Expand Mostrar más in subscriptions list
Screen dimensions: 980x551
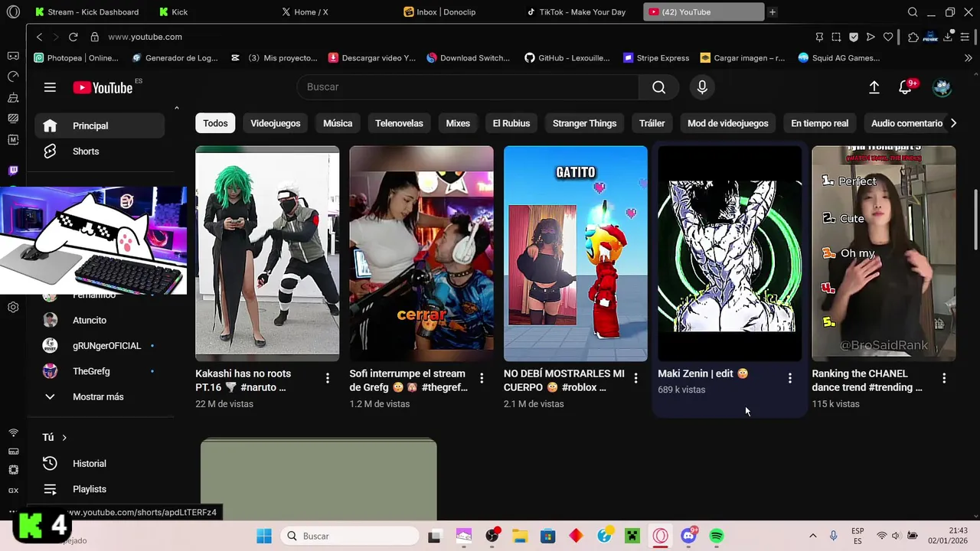coord(100,396)
